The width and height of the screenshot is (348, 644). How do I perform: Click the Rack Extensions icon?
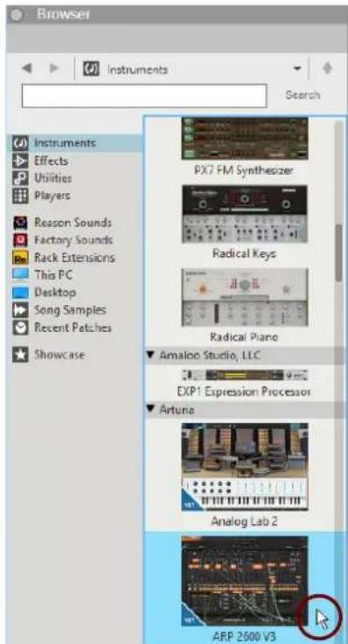pyautogui.click(x=20, y=258)
